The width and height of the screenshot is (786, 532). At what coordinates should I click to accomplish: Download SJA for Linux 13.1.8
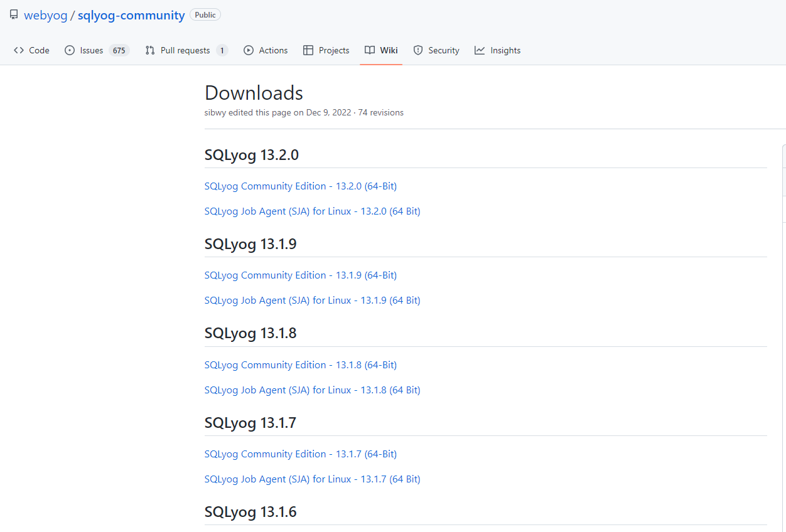point(313,390)
